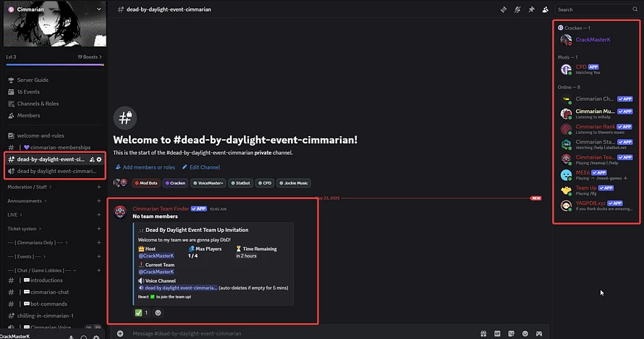Open user settings gear at bottom left
The image size is (644, 339).
(96, 337)
